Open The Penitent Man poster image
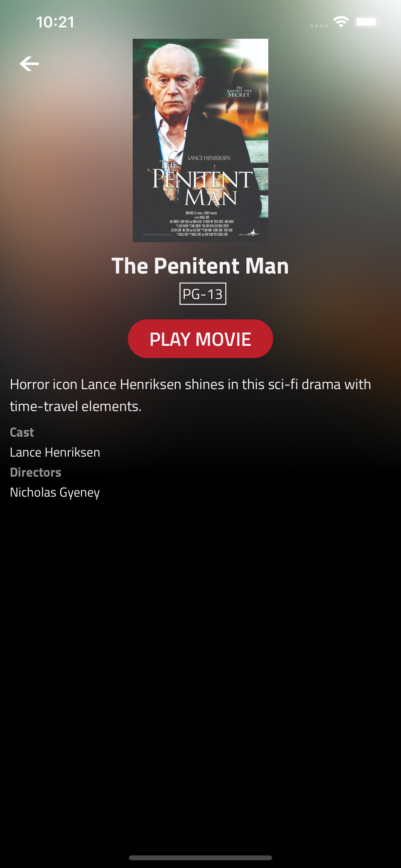The height and width of the screenshot is (868, 401). 200,140
